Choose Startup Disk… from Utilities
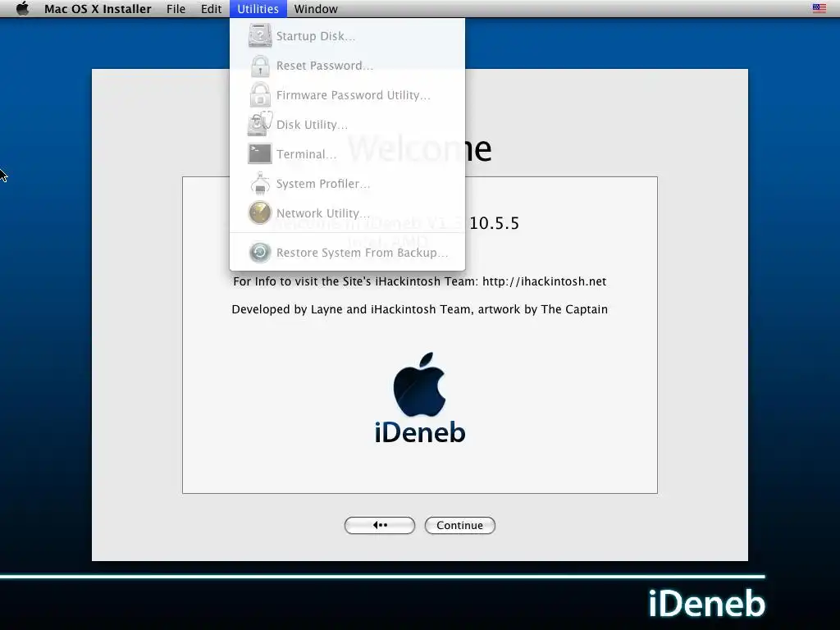The height and width of the screenshot is (630, 840). (x=347, y=36)
